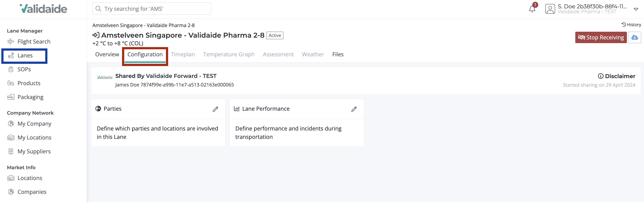
Task: Click the search input field
Action: click(x=151, y=9)
